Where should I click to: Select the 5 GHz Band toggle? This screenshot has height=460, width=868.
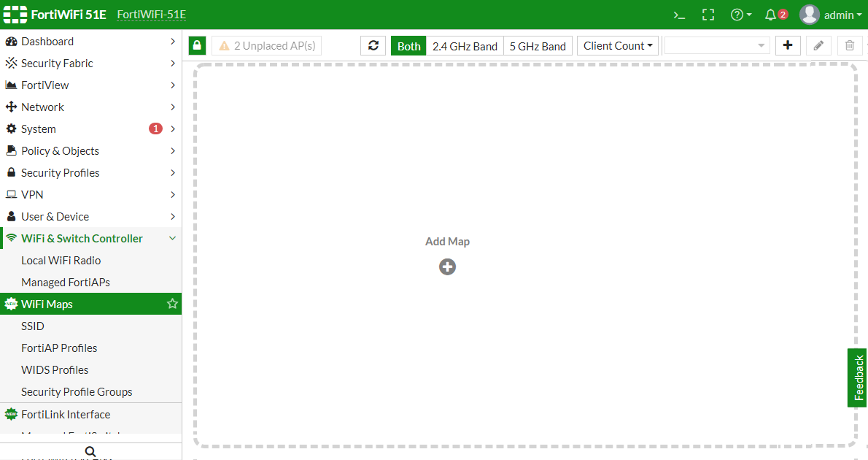pyautogui.click(x=538, y=46)
